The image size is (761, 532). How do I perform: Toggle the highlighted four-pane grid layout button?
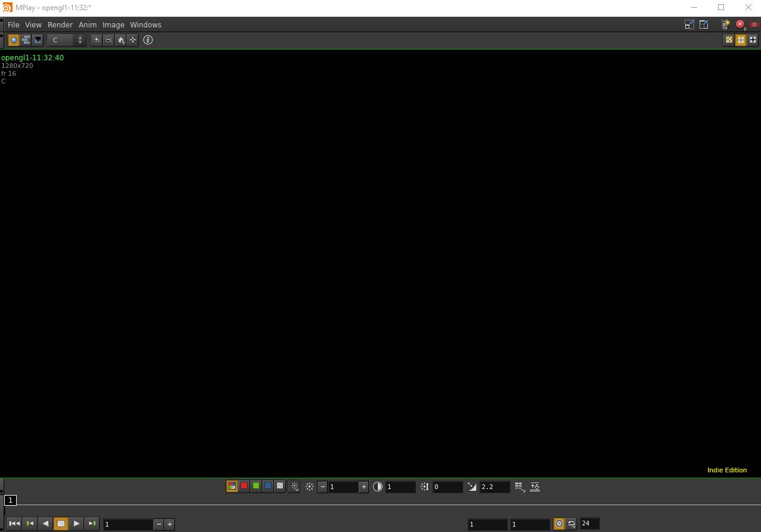pos(741,40)
